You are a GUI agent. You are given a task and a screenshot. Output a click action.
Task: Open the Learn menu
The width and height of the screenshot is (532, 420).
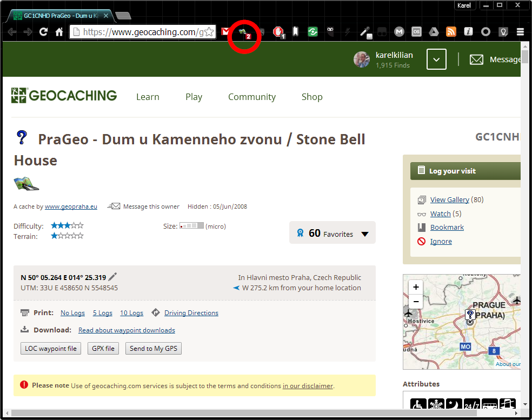[148, 97]
